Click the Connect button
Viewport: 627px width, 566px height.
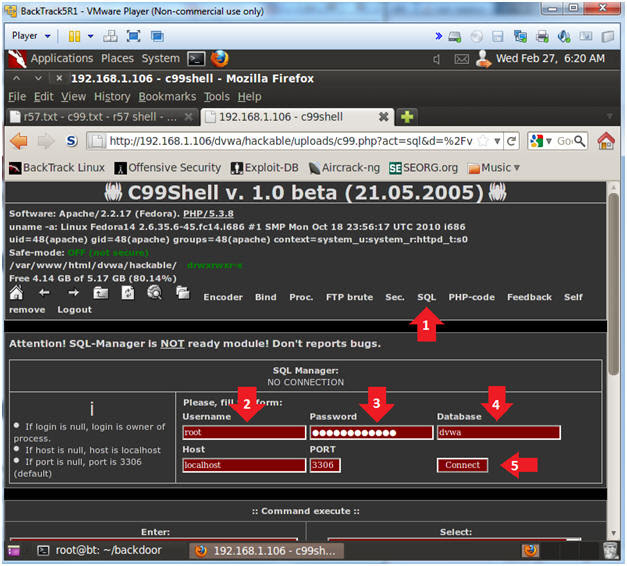(462, 465)
